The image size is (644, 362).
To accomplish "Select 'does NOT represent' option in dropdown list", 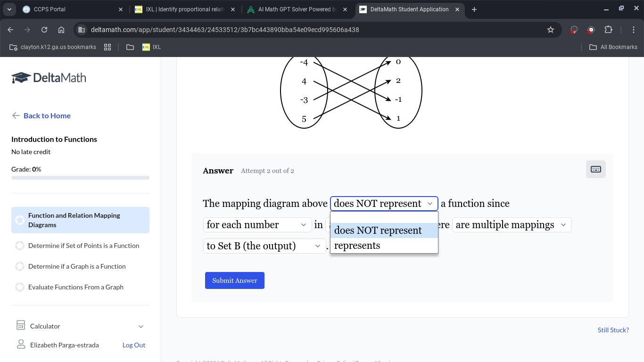I will point(384,230).
